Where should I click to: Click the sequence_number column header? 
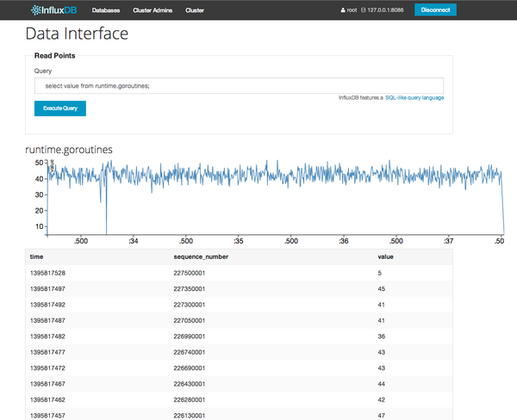(201, 257)
